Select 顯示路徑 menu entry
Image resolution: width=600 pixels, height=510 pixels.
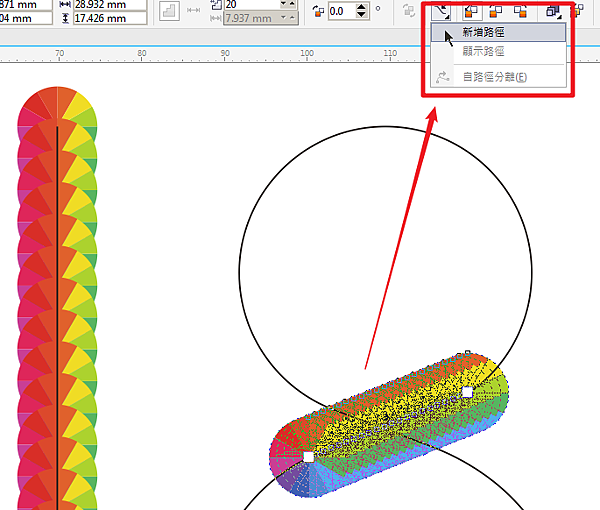tap(498, 51)
